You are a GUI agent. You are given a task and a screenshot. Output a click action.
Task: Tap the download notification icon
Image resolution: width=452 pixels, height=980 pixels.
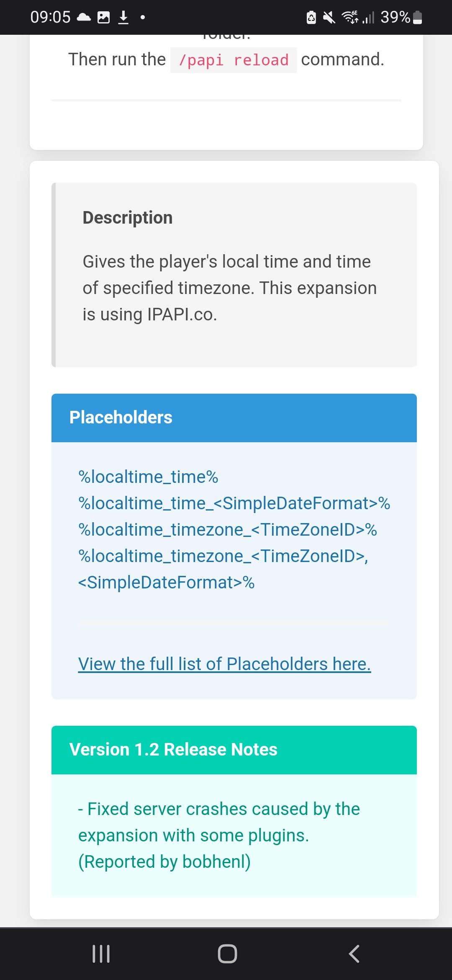[123, 17]
